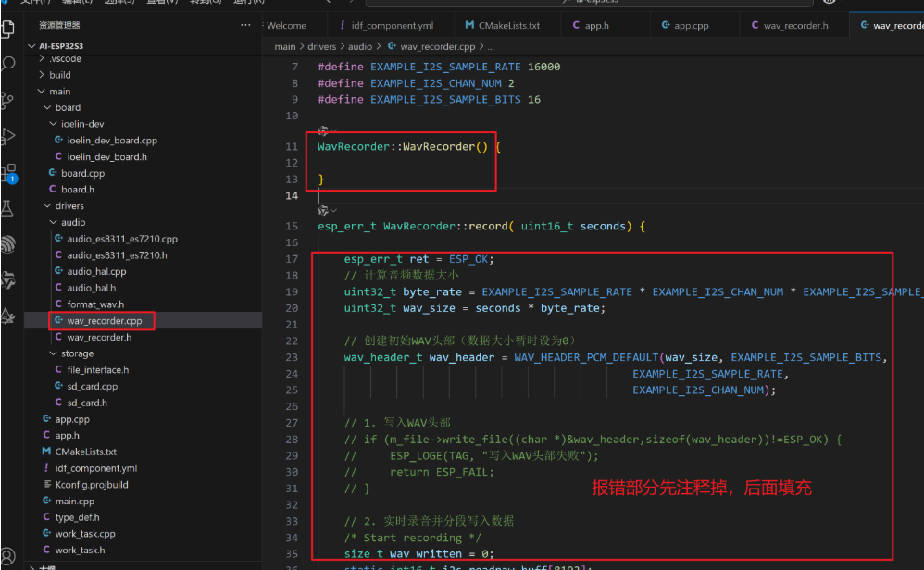Open the Espressif ESP-IDF view

tap(8, 243)
